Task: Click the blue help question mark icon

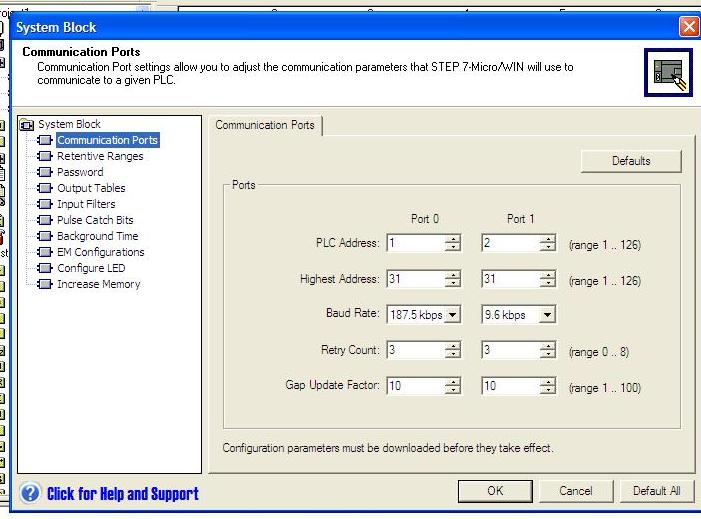Action: pos(31,493)
